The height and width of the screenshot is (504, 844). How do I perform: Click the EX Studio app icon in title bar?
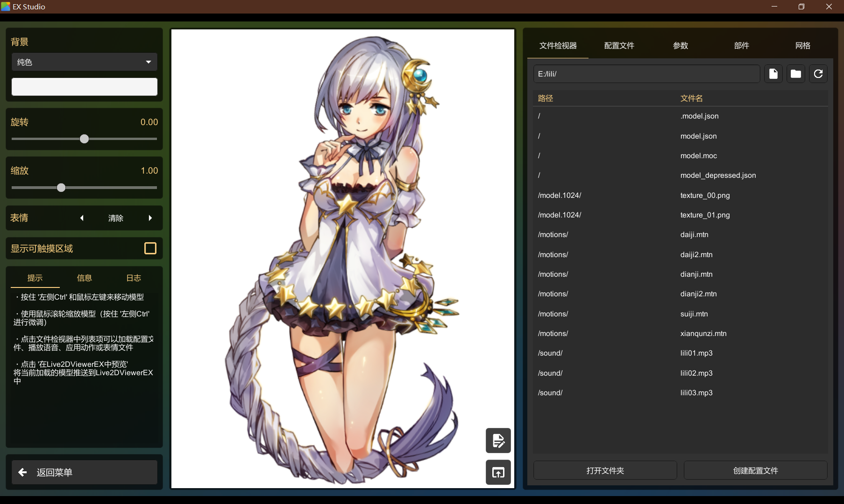point(6,7)
